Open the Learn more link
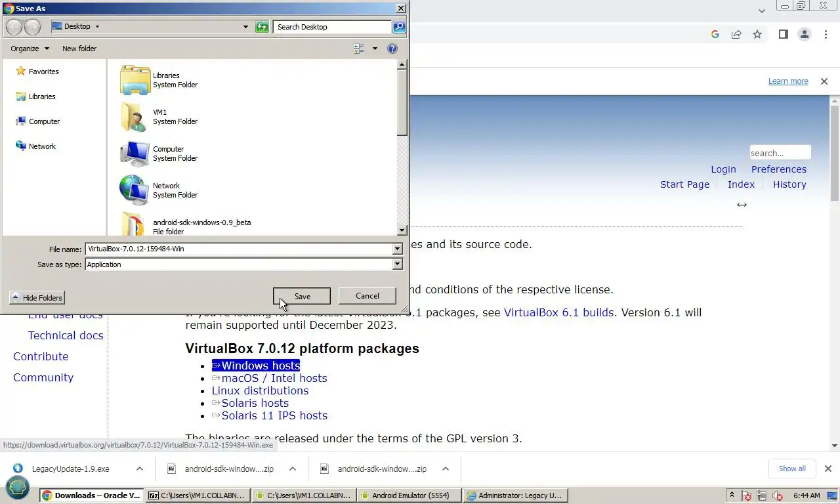The image size is (840, 504). point(788,81)
